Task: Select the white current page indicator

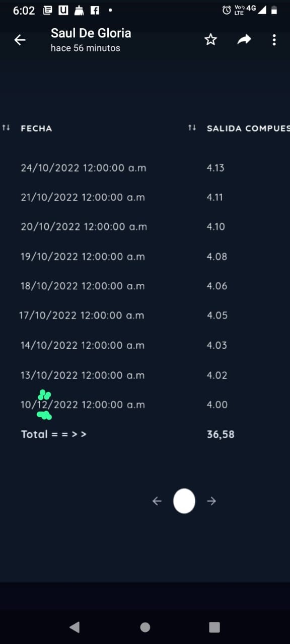Action: [x=184, y=501]
